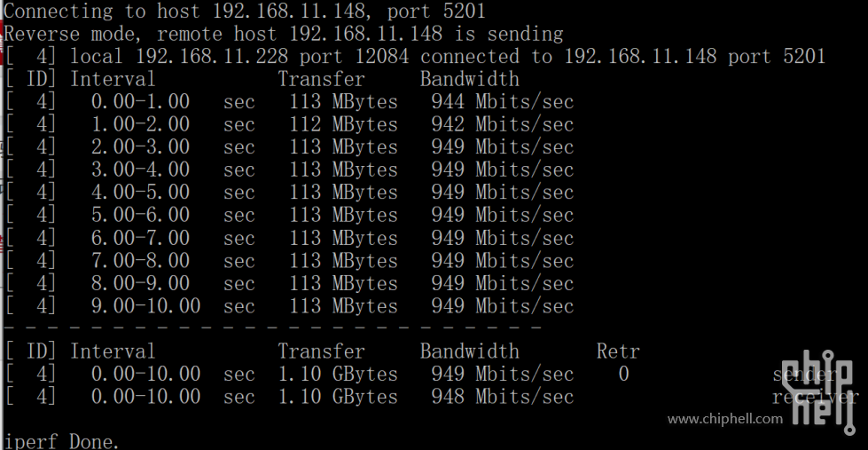Click the "iperf Done." line
The image size is (868, 450).
pos(61,442)
